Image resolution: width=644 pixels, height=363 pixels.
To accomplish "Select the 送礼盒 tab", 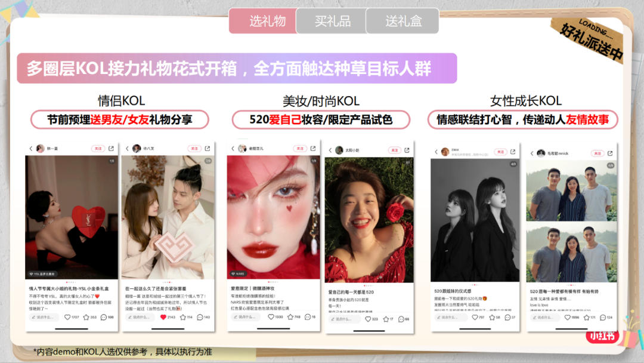I will (402, 21).
